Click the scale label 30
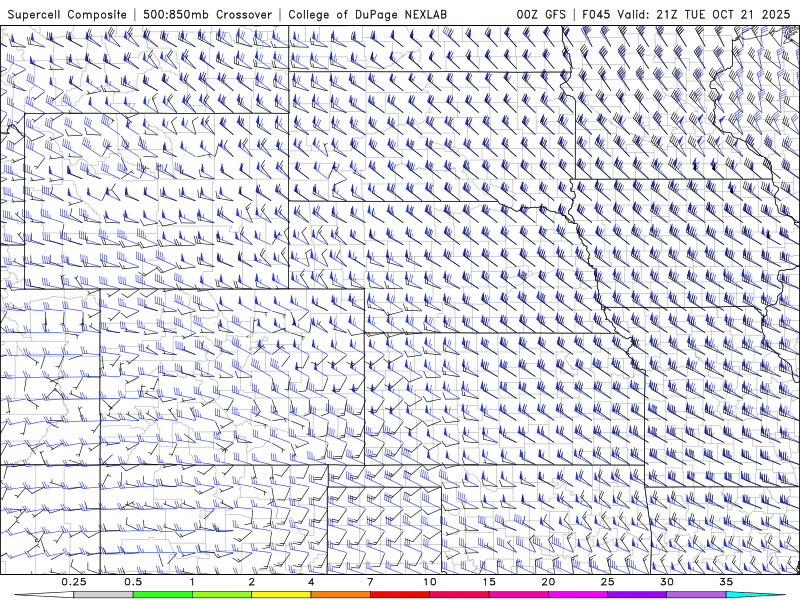The image size is (800, 600). tap(666, 582)
